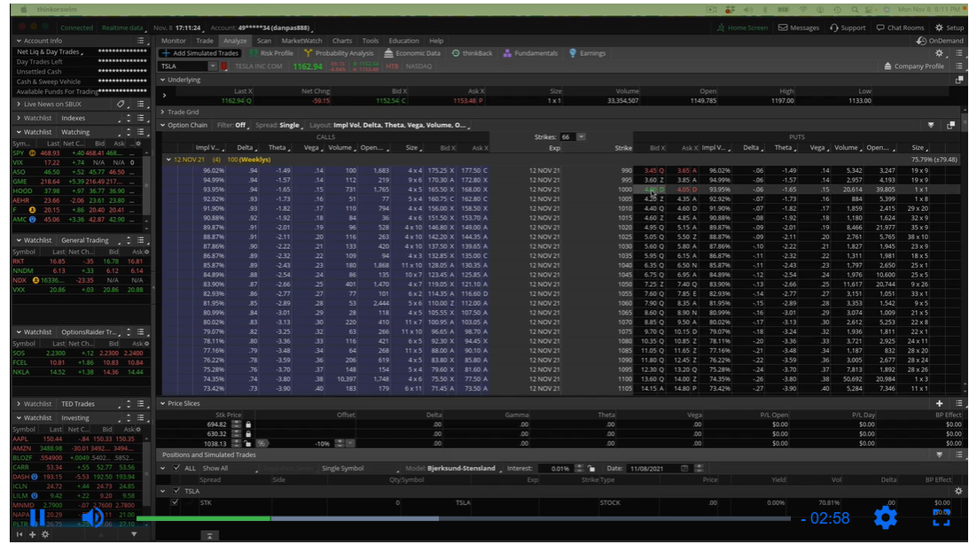Click Live News tag filter icon
Viewport: 977px width, 560px height.
point(121,104)
